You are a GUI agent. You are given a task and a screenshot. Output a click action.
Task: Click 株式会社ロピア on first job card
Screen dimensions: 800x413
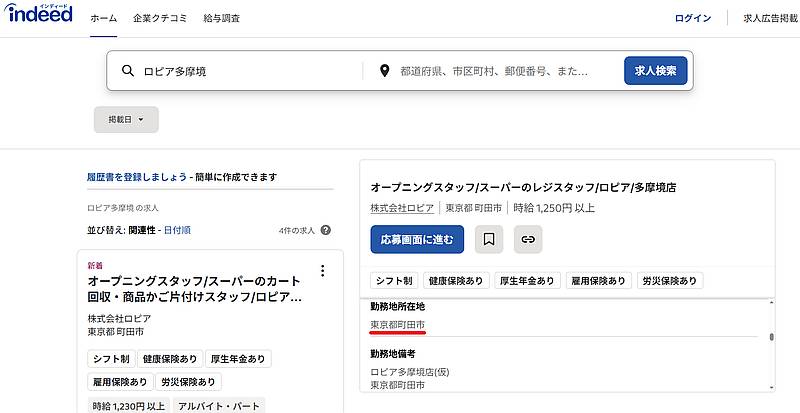coord(119,319)
